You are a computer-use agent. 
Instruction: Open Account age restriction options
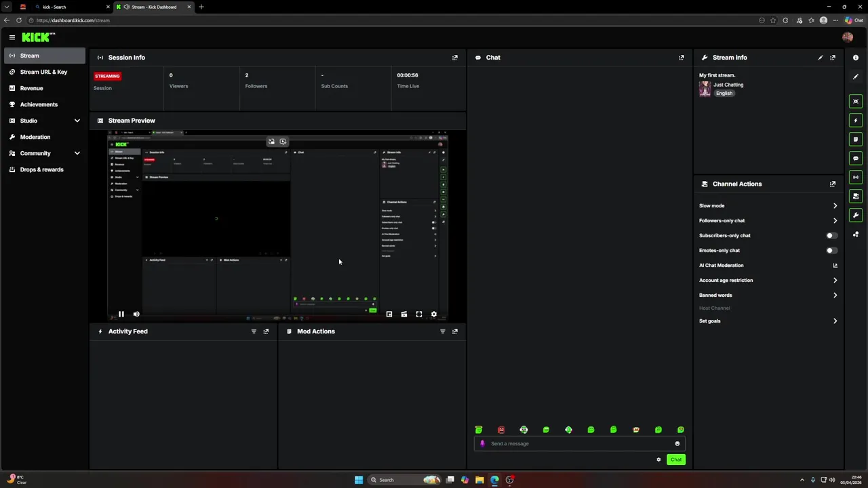click(x=768, y=281)
